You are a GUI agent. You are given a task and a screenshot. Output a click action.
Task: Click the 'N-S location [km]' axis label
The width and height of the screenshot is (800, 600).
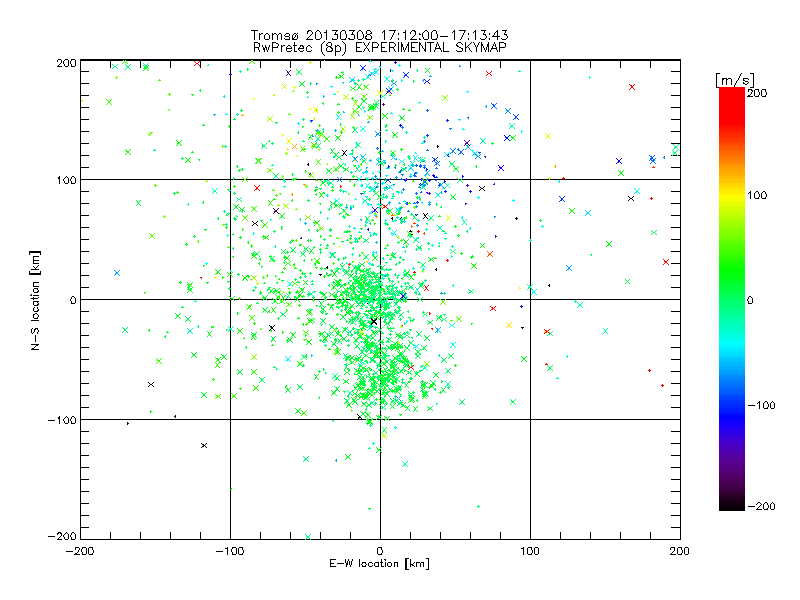35,300
